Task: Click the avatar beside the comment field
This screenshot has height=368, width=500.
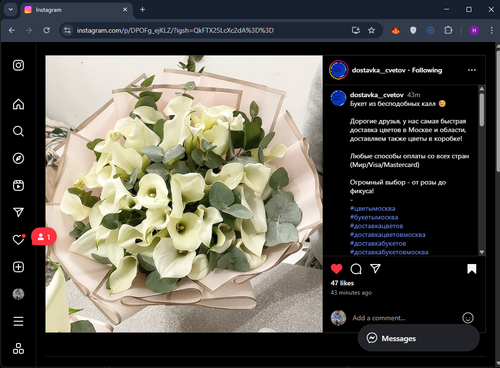Action: pyautogui.click(x=338, y=318)
